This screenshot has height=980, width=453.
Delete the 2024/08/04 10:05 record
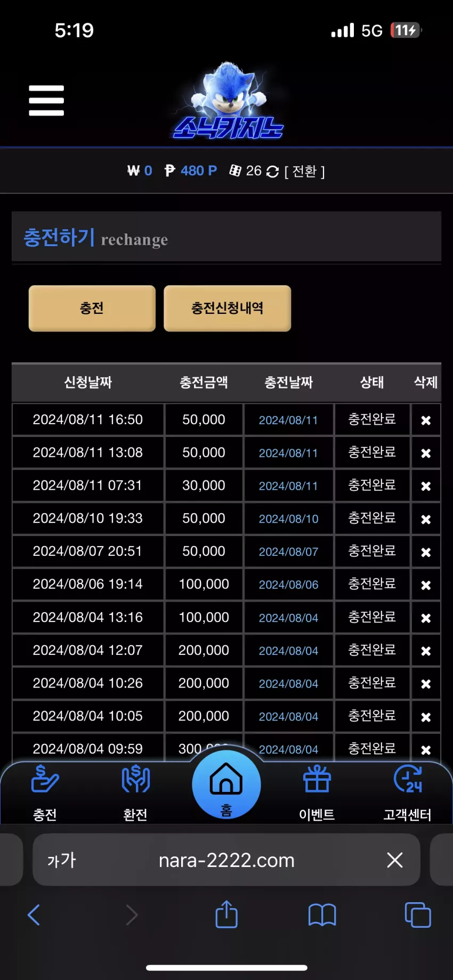(426, 717)
